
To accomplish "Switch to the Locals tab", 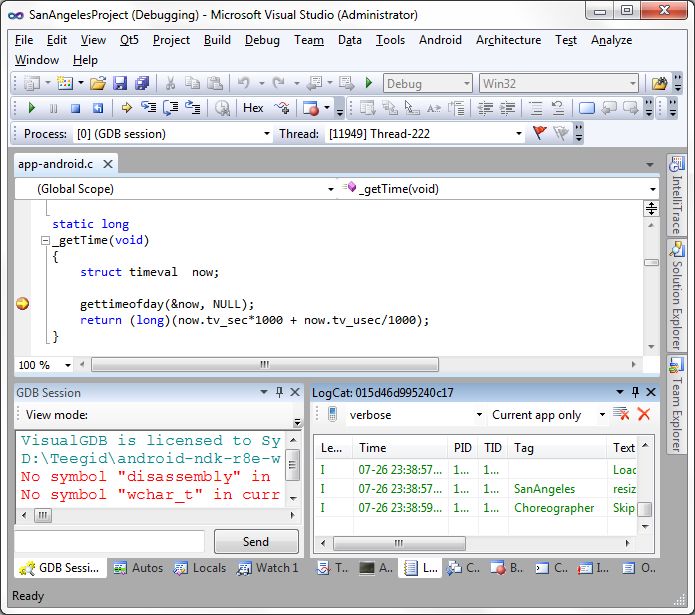I will coord(200,568).
